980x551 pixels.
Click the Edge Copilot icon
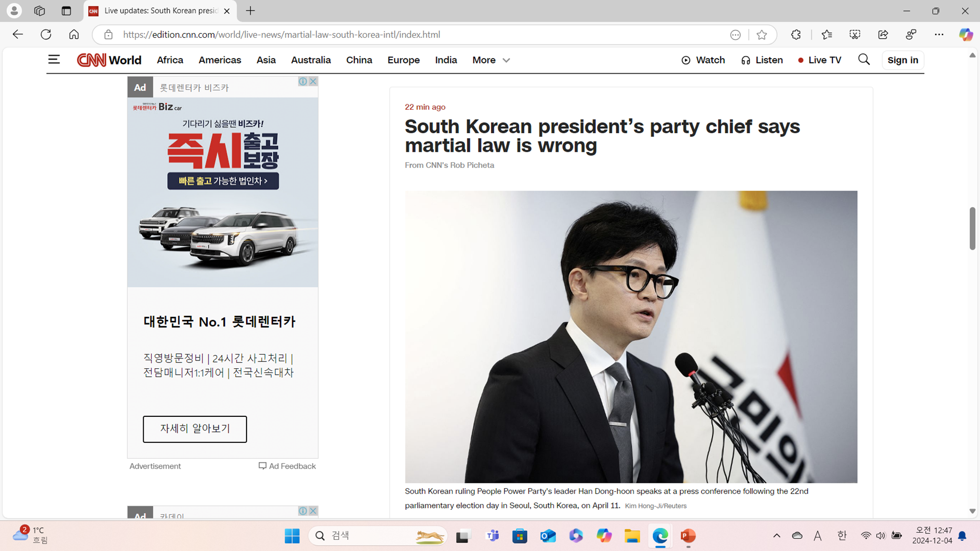[965, 35]
